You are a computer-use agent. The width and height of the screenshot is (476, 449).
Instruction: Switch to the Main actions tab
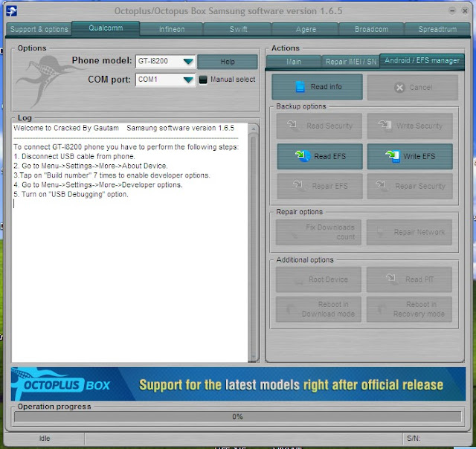click(294, 62)
